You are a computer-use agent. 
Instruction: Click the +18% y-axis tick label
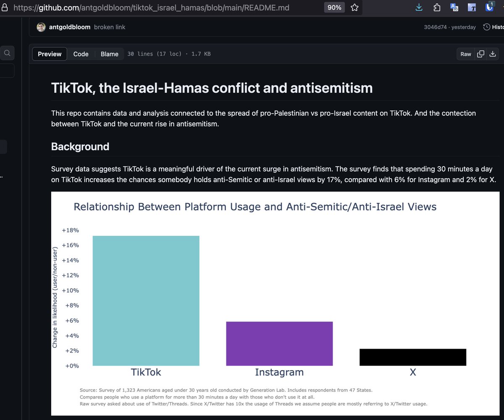click(x=71, y=230)
